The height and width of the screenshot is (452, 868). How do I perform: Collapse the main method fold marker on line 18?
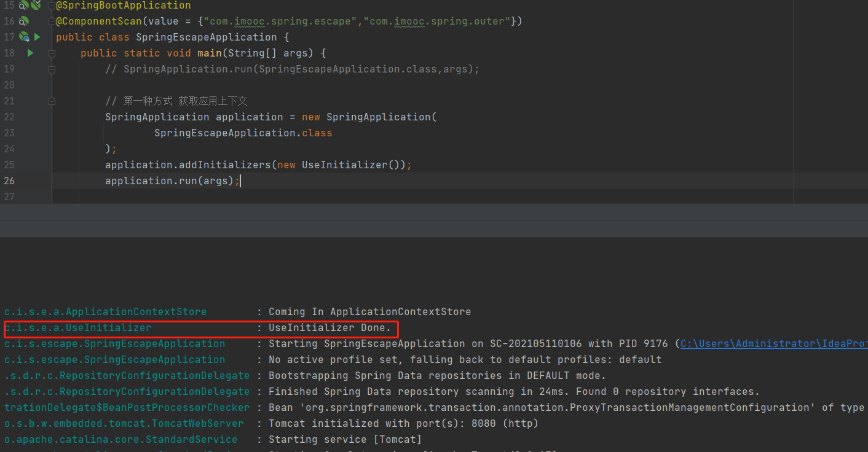52,53
